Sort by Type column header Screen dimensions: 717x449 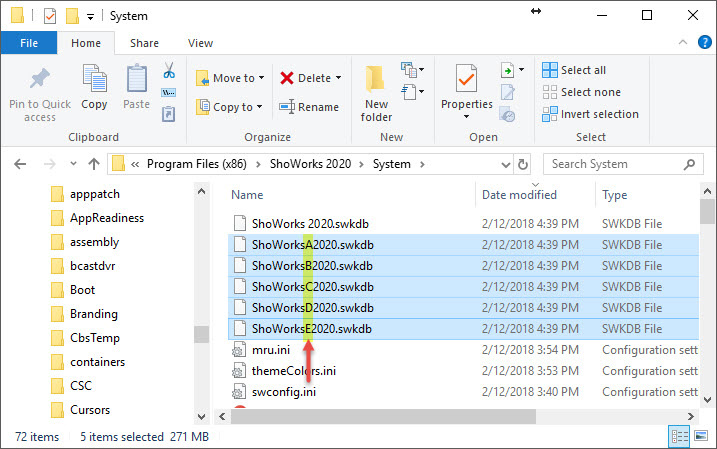(x=615, y=195)
